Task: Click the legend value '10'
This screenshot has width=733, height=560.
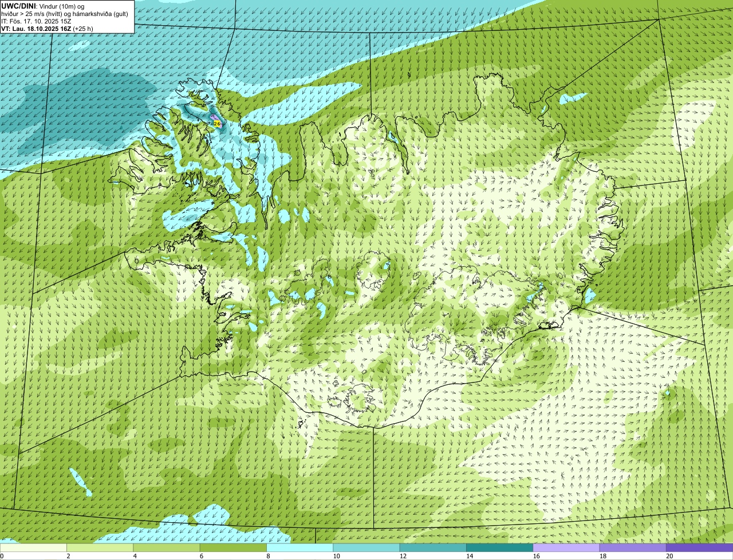Action: click(336, 556)
